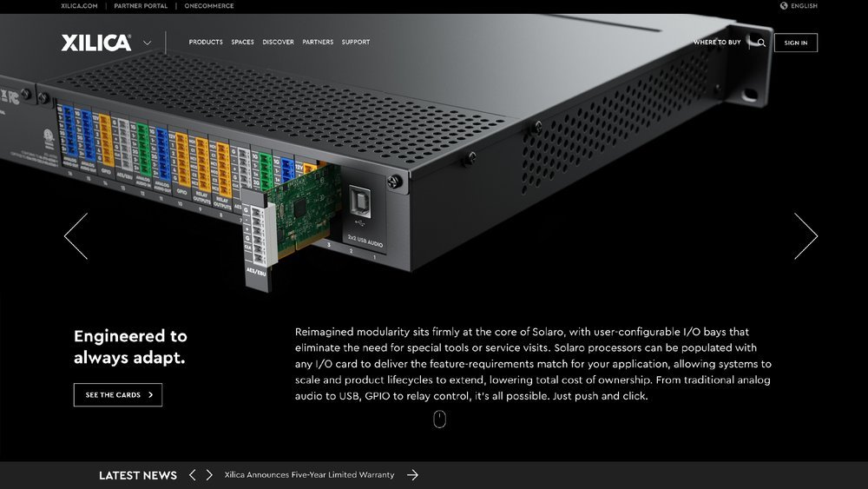Expand the chevron next to Xilica logo
868x489 pixels.
(148, 43)
